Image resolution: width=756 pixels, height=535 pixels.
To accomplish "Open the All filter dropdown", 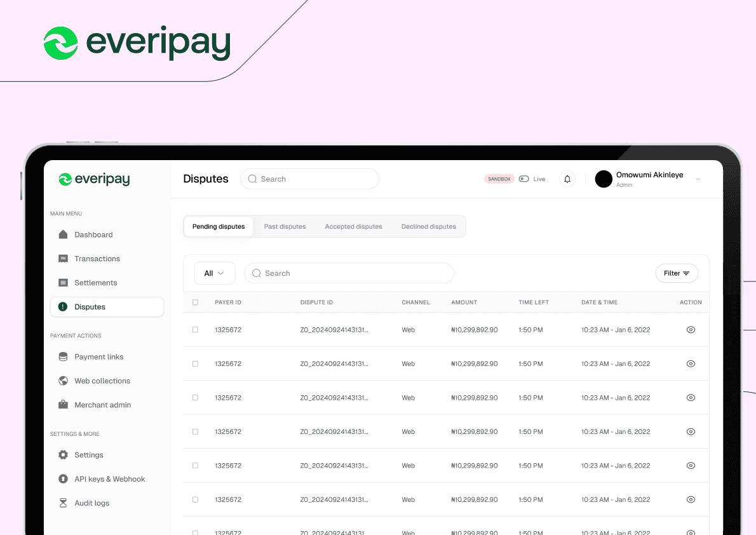I will pos(215,273).
